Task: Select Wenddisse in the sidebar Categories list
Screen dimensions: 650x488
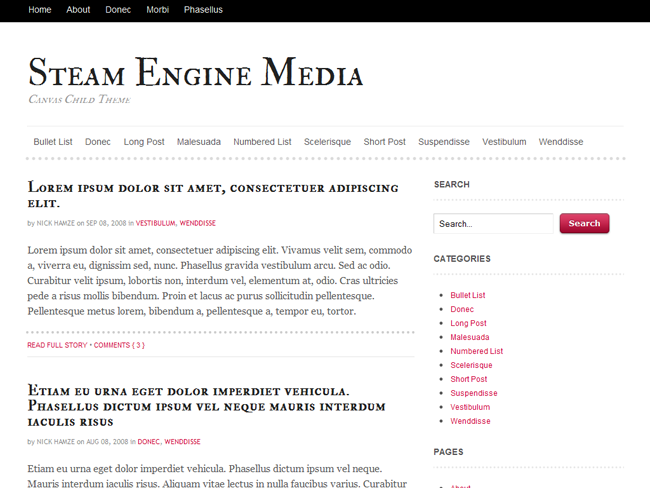Action: click(x=471, y=421)
